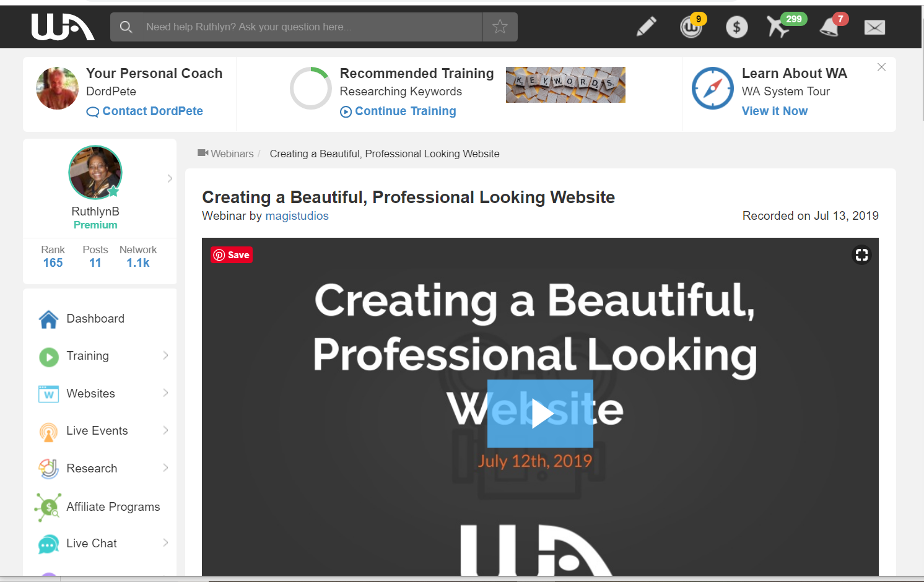
Task: Click the Continue Training link
Action: tap(398, 111)
